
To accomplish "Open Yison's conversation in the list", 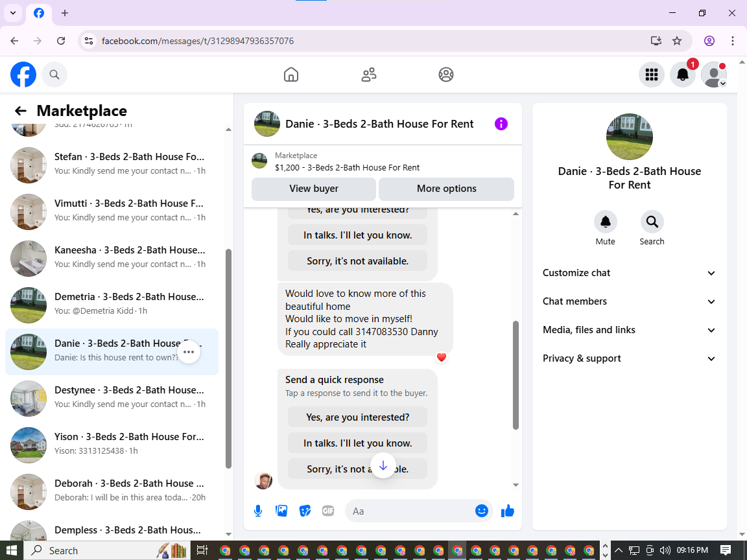I will pyautogui.click(x=112, y=445).
